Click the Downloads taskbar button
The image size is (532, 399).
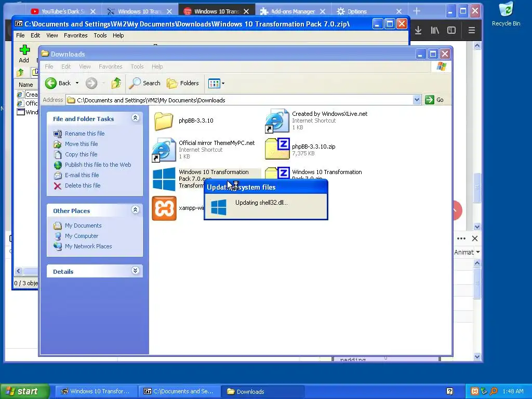click(x=262, y=391)
